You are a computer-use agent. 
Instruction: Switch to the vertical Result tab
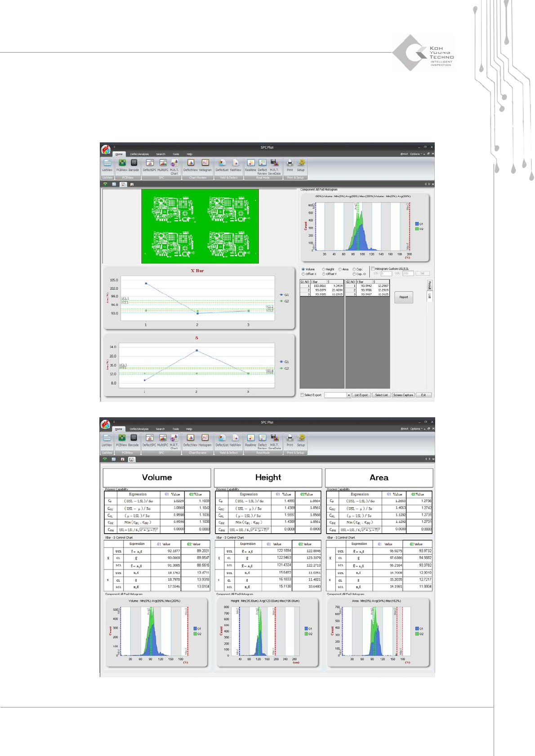pos(429,285)
